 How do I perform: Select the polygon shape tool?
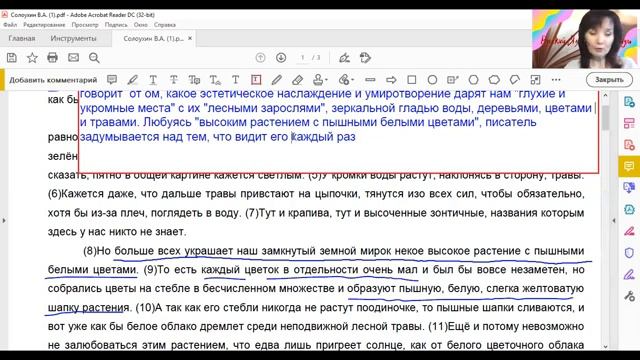coord(473,80)
